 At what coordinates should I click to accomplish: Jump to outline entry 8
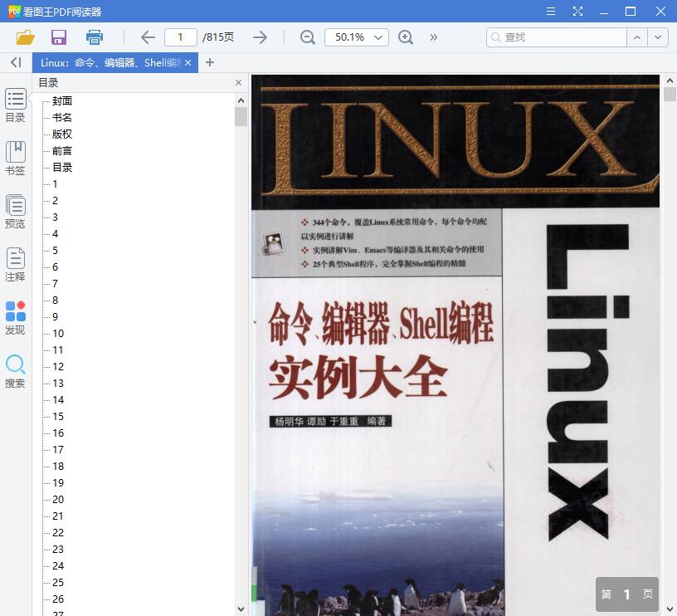55,301
